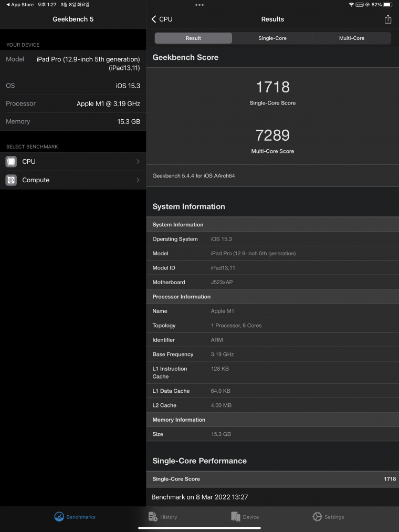399x532 pixels.
Task: Open the CPU benchmark row label
Action: click(29, 162)
